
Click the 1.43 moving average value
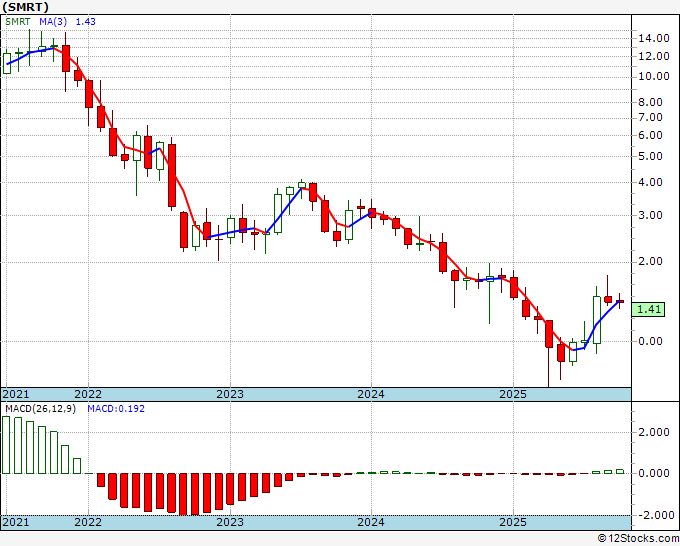pyautogui.click(x=85, y=21)
